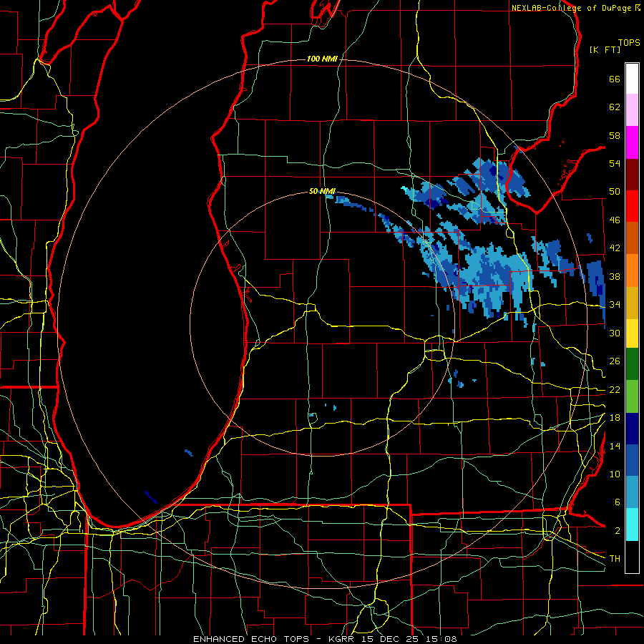644x644 pixels.
Task: Select legend value 38
Action: pos(615,276)
